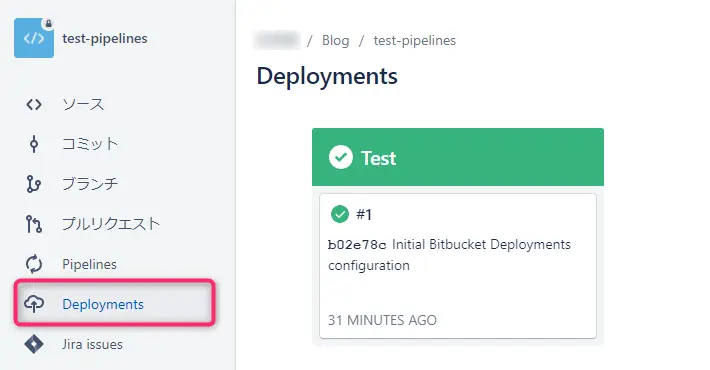Viewport: 710px width, 370px height.
Task: Open commit hash b02e78c link
Action: tap(357, 245)
